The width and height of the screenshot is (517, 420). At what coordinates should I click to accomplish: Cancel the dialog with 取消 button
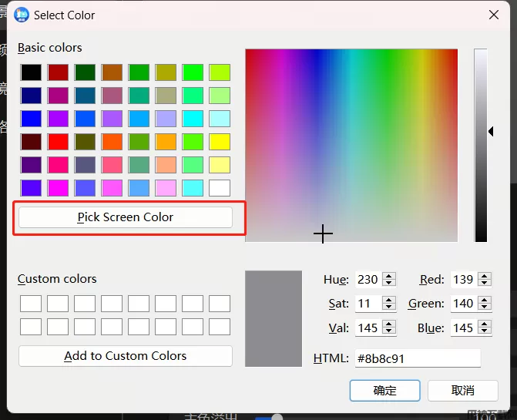(462, 391)
